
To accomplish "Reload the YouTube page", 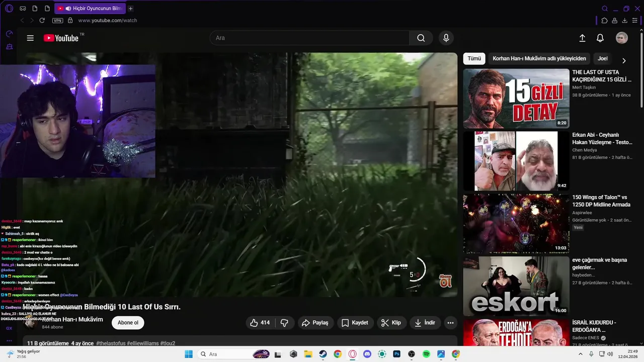I will coord(42,21).
